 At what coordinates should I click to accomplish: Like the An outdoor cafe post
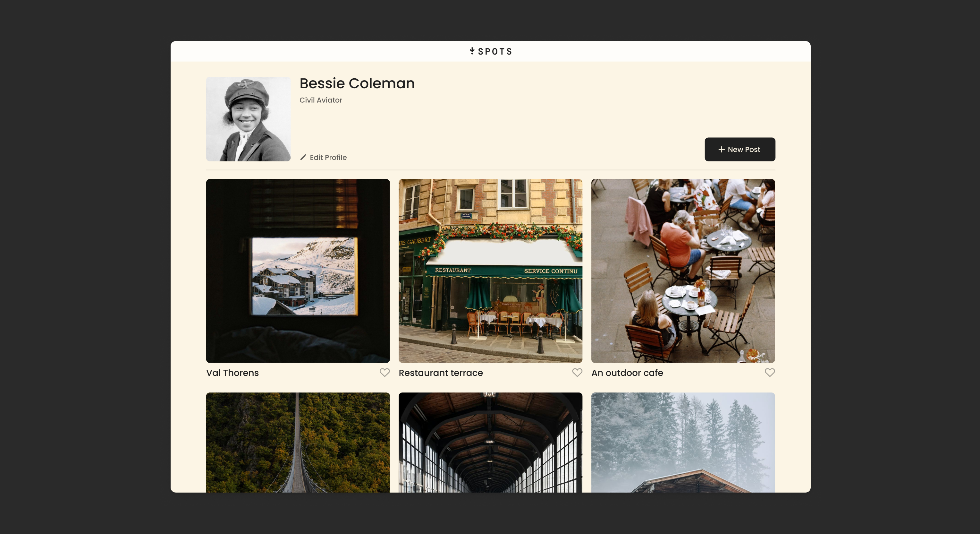[x=770, y=373]
